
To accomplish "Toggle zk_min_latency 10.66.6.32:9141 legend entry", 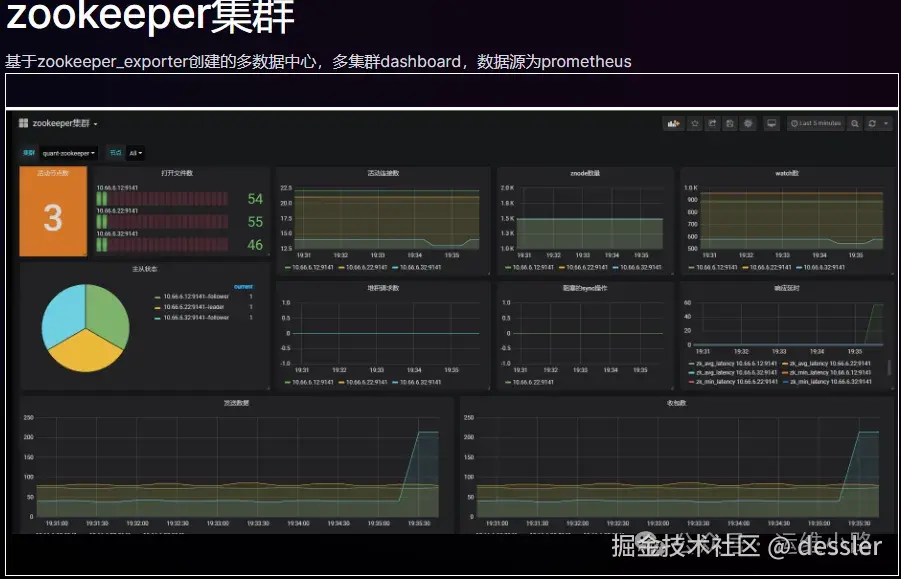I will click(826, 382).
